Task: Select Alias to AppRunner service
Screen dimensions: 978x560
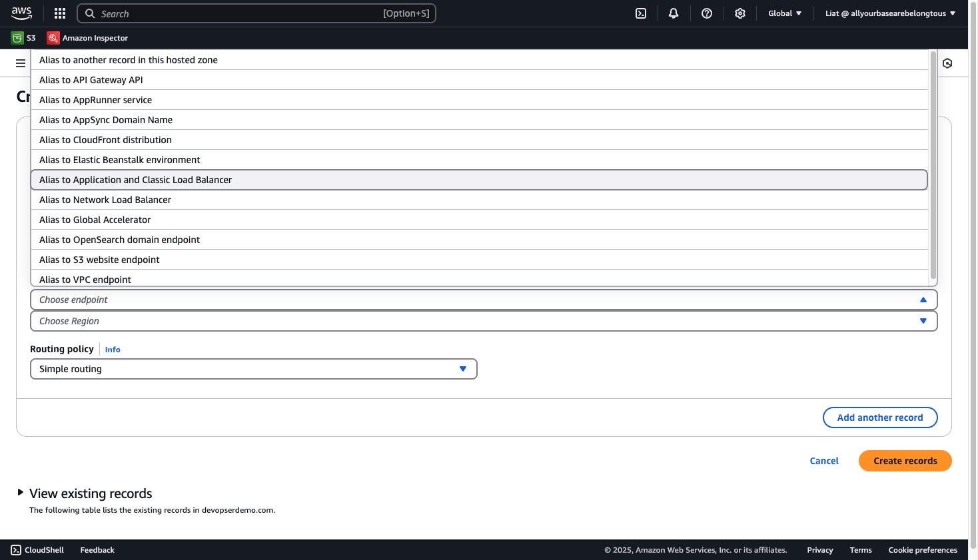Action: (x=479, y=100)
